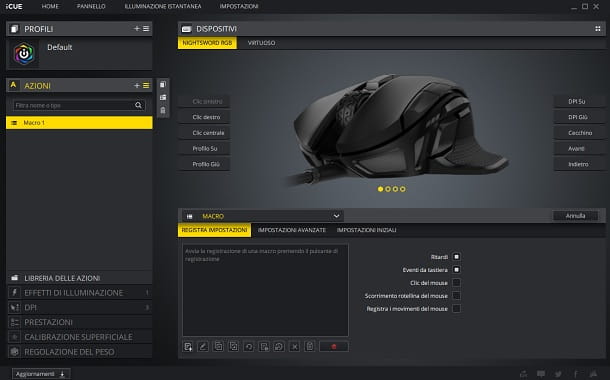Viewport: 610px width, 380px height.
Task: Select the DPI Su mouse button
Action: pos(579,101)
